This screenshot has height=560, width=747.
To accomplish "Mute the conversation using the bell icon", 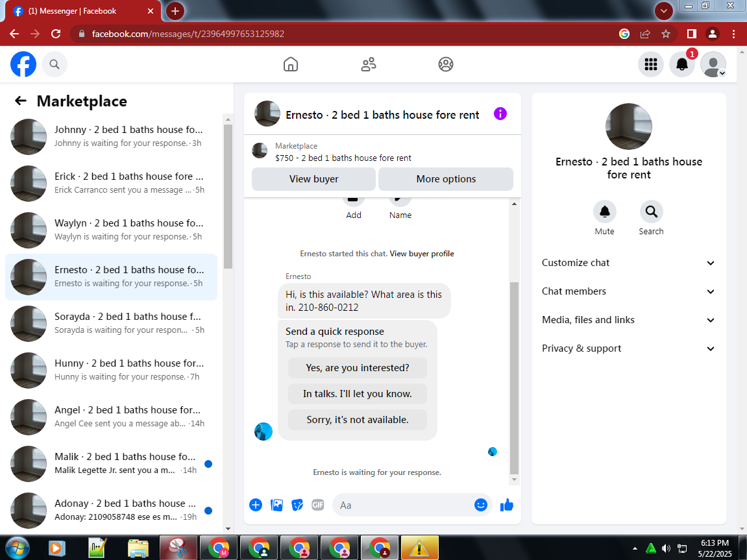I will [x=605, y=212].
